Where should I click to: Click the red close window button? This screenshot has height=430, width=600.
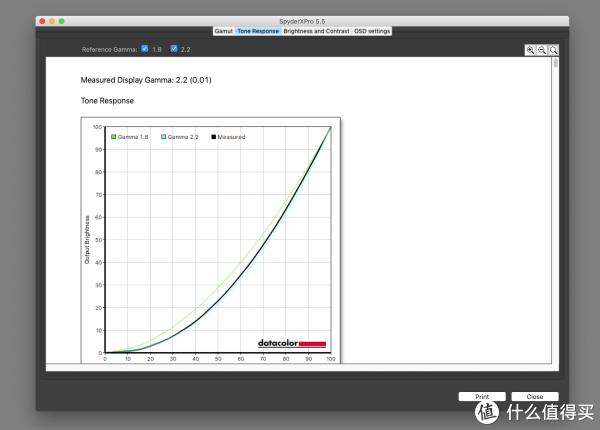coord(42,21)
